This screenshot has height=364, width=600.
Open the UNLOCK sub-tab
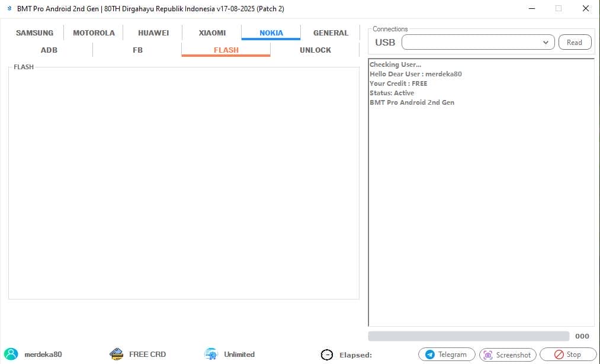(315, 50)
